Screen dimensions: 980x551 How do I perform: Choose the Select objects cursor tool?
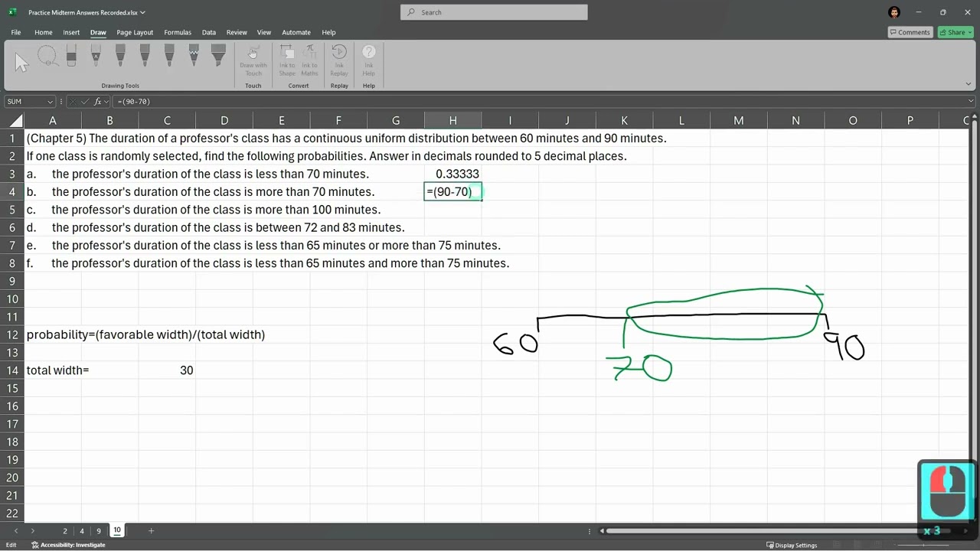pos(21,62)
